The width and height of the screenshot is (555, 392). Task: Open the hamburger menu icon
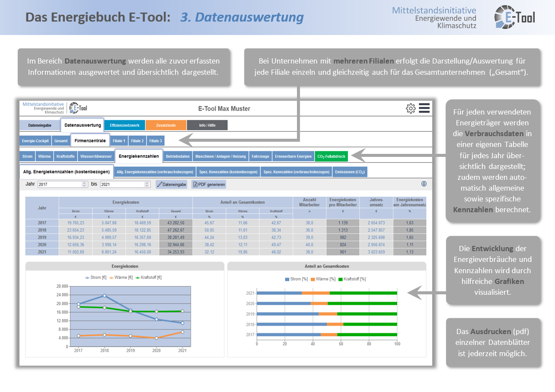[x=424, y=108]
